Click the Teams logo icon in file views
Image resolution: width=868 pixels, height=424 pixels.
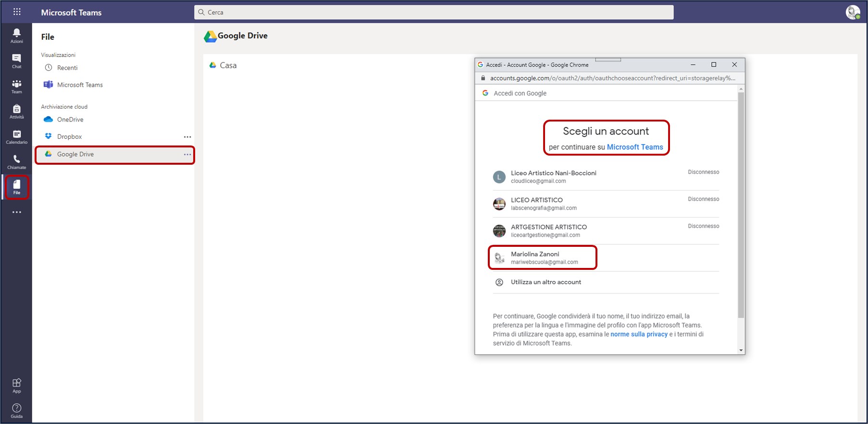[48, 85]
